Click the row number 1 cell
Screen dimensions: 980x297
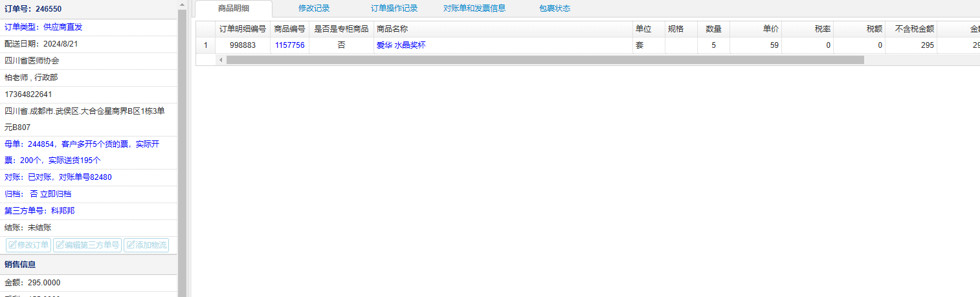(206, 45)
